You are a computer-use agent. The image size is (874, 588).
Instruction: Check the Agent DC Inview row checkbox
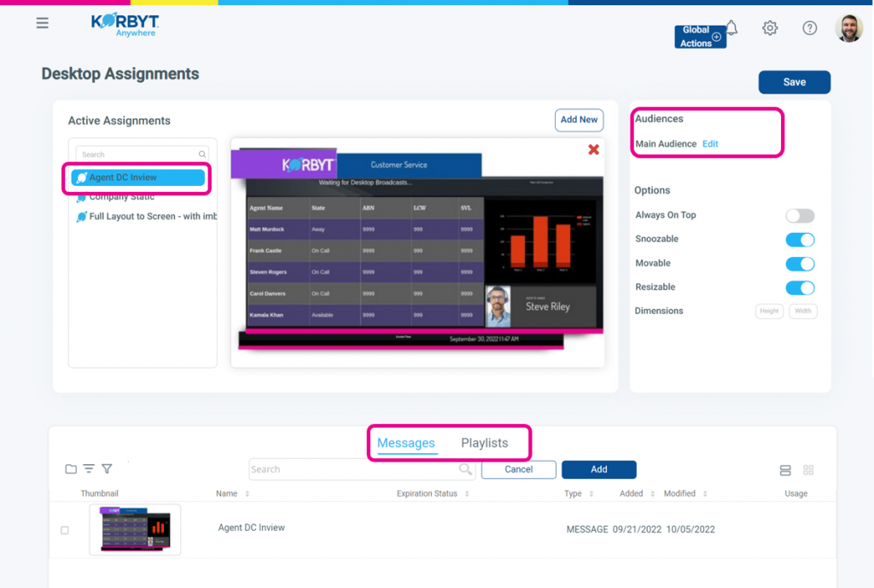pyautogui.click(x=65, y=530)
